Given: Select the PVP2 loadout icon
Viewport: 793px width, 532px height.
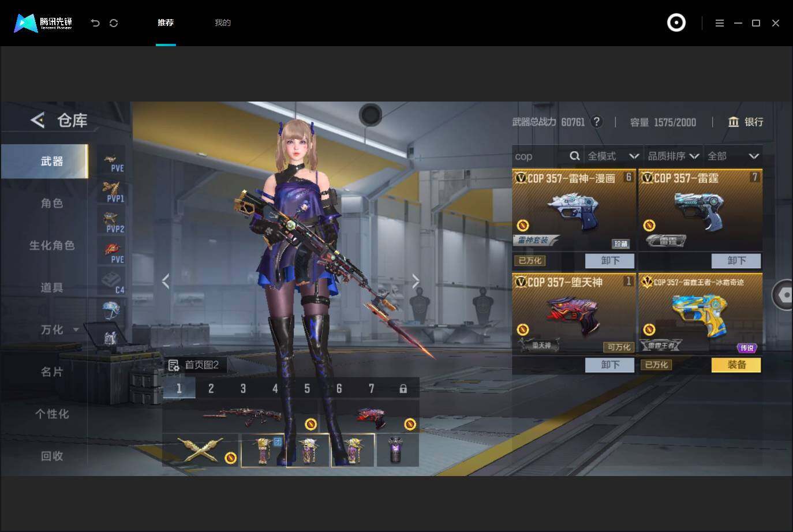Looking at the screenshot, I should [x=111, y=222].
